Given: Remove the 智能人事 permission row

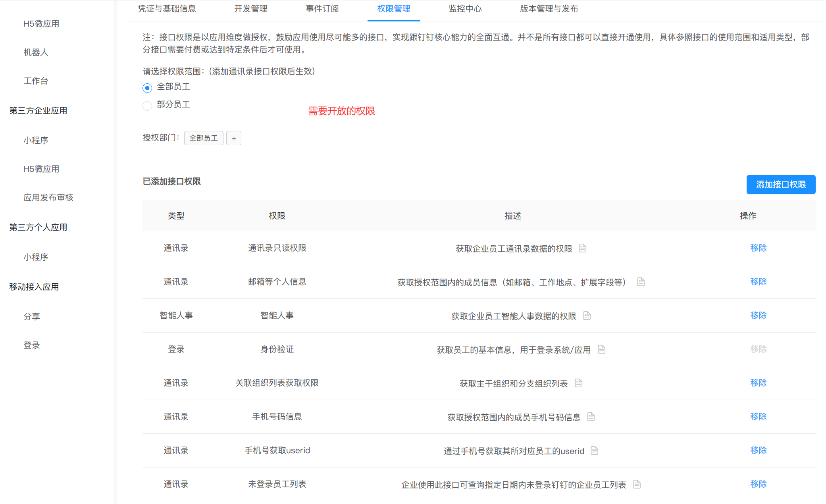Looking at the screenshot, I should (x=758, y=315).
